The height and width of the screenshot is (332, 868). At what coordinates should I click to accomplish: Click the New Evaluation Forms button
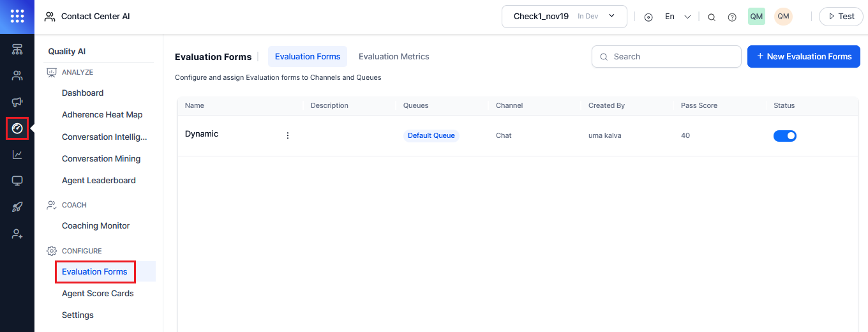click(804, 57)
